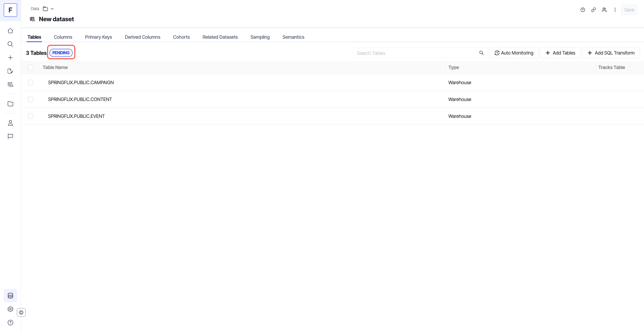Toggle the select-all checkbox in table header
Viewport: 644px width, 332px height.
tap(31, 67)
